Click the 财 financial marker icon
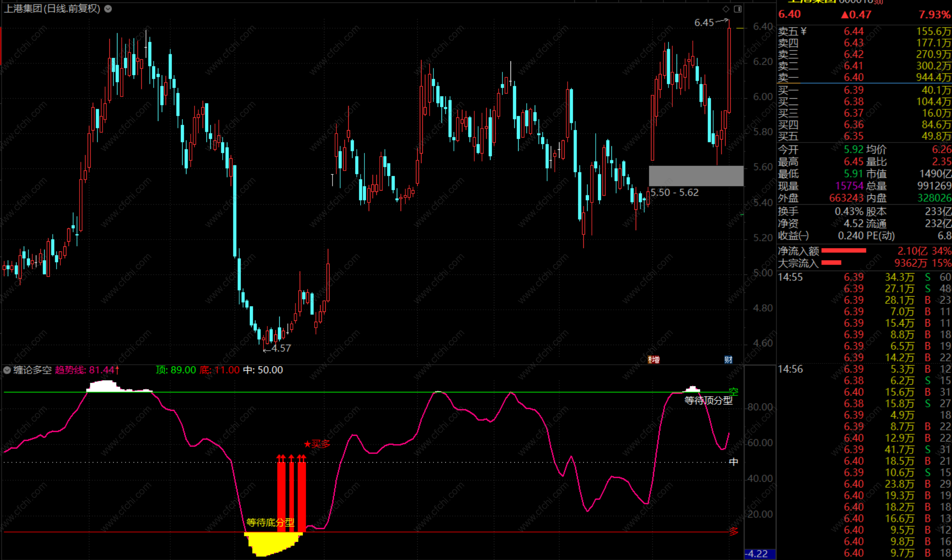This screenshot has height=560, width=952. click(x=728, y=360)
